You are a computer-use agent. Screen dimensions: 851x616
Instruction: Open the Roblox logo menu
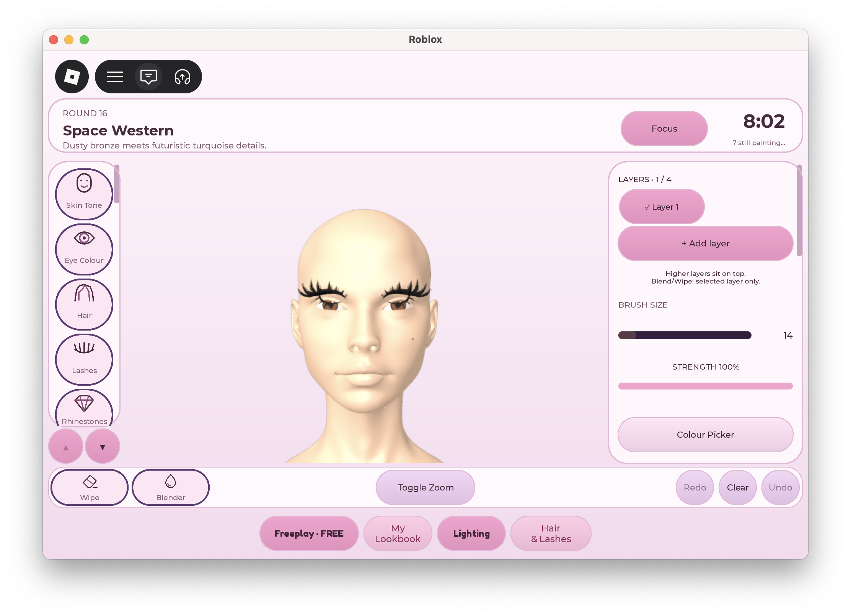pyautogui.click(x=72, y=77)
